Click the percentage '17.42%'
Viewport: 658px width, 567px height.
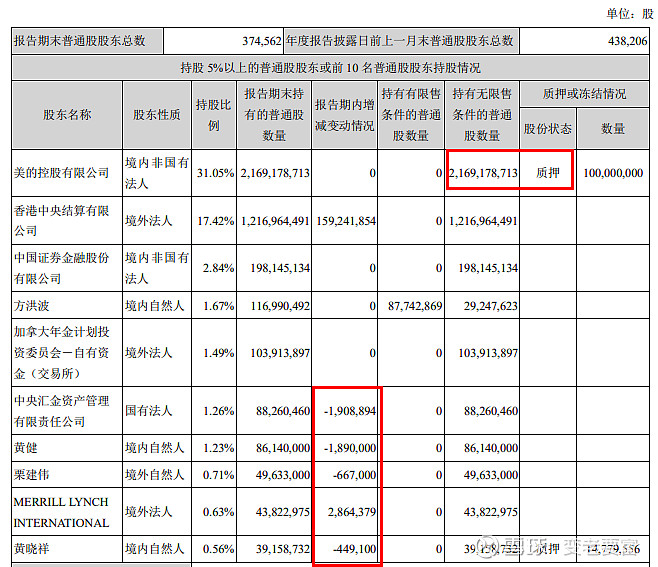[215, 221]
